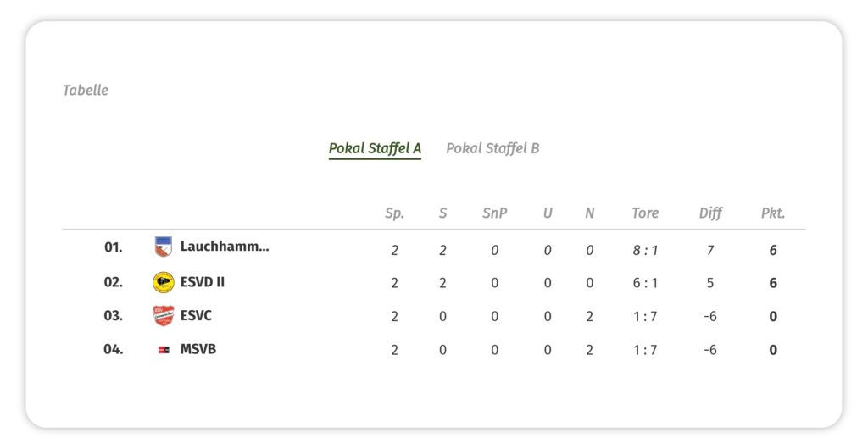The height and width of the screenshot is (438, 868).
Task: Click the SnP column header
Action: pos(495,213)
